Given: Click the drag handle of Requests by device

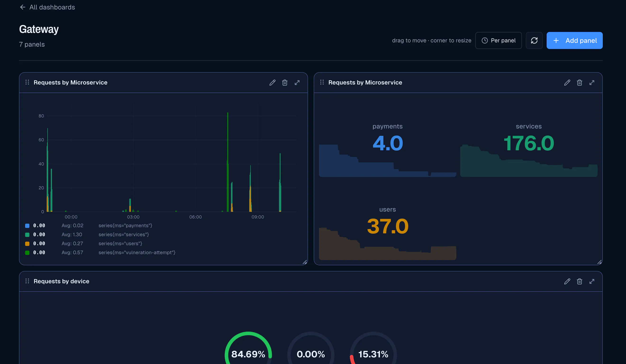Looking at the screenshot, I should point(27,281).
